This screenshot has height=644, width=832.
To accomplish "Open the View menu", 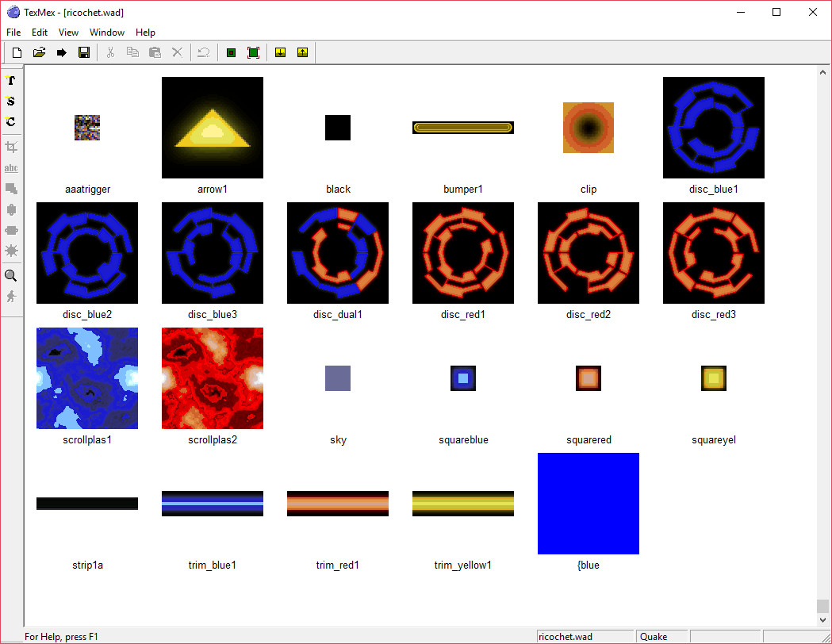I will 68,33.
